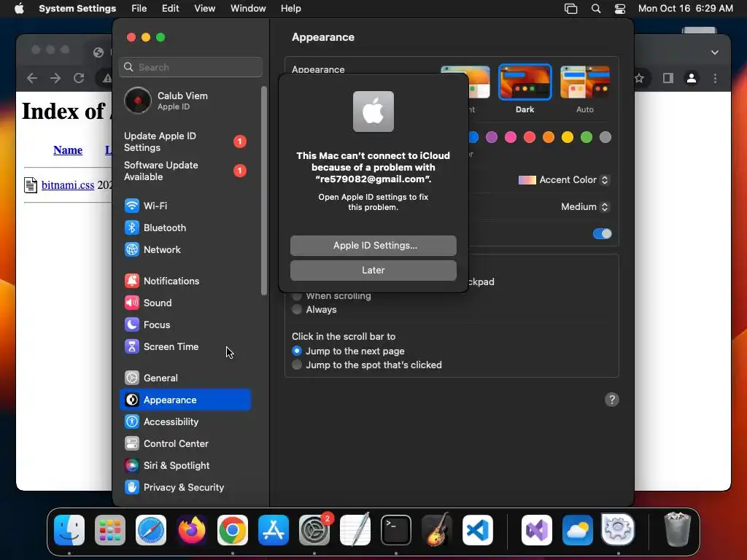The width and height of the screenshot is (747, 560).
Task: Click the help question mark button
Action: point(612,400)
